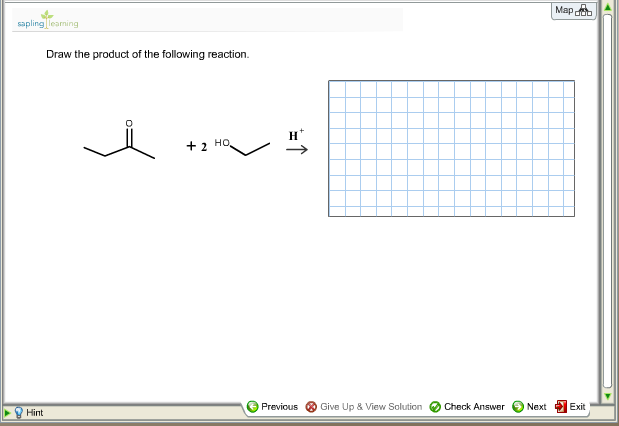619x426 pixels.
Task: Click the scrollbar up arrow
Action: [608, 7]
